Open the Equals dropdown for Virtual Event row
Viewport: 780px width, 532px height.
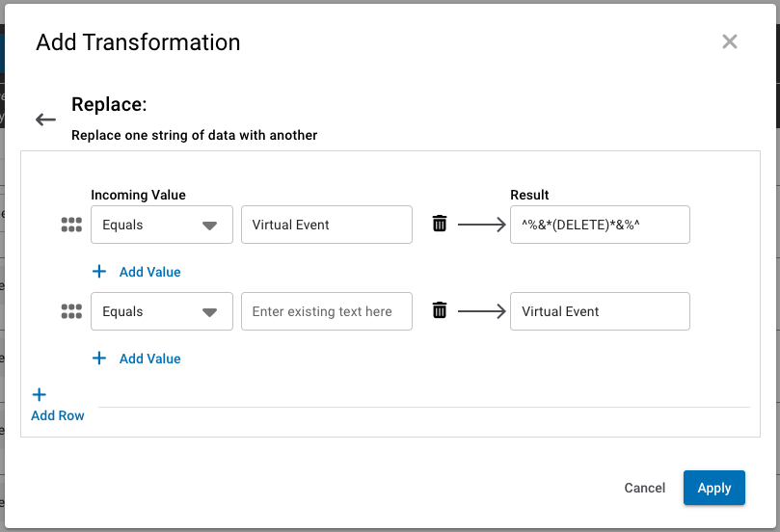pos(162,225)
